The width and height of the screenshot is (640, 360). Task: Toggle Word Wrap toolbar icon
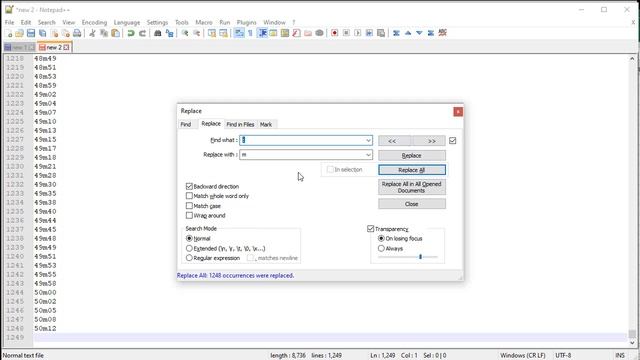pyautogui.click(x=239, y=33)
